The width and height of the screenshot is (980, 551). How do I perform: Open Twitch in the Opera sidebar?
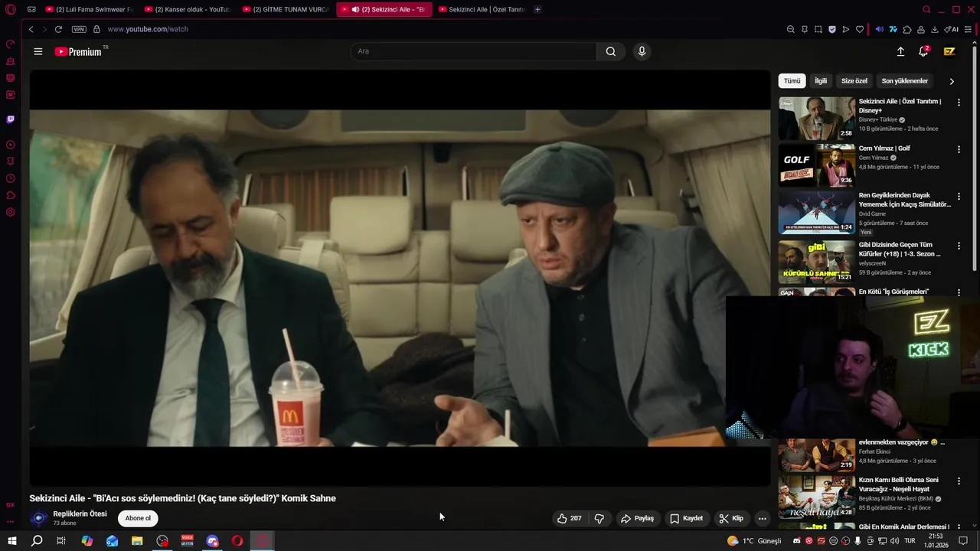[10, 119]
